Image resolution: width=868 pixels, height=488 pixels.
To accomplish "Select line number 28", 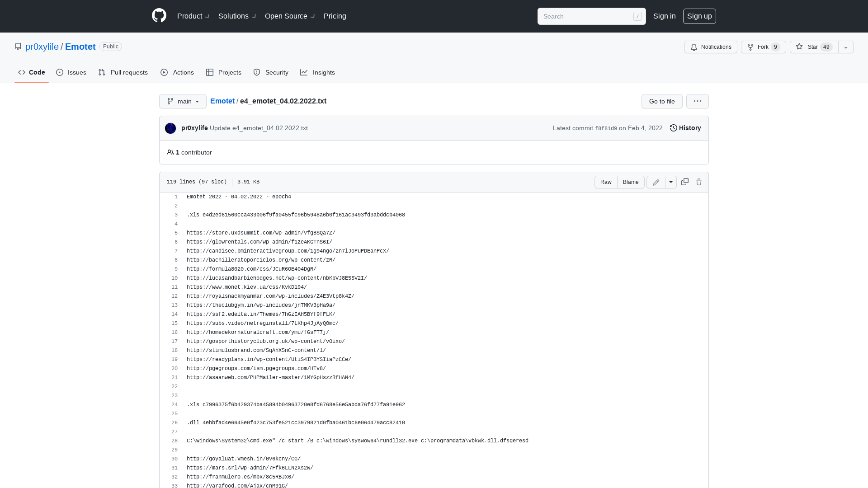I will pos(175,441).
